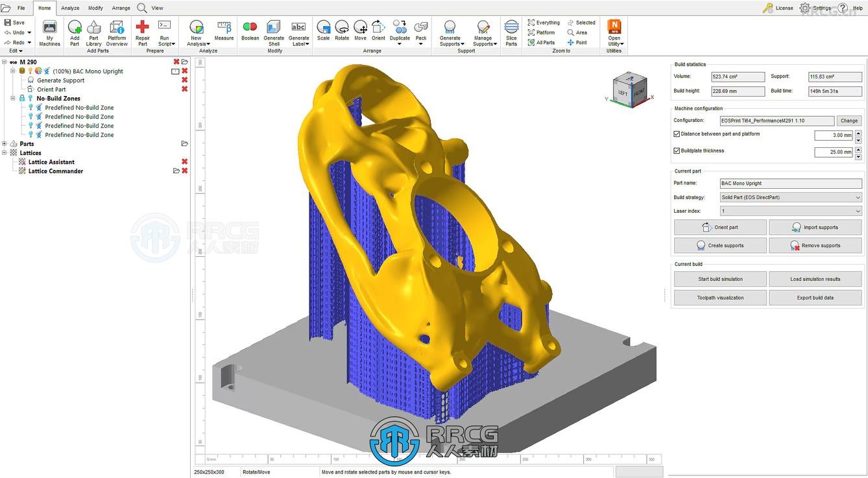This screenshot has height=478, width=868.
Task: Click the Change configuration button
Action: (x=849, y=121)
